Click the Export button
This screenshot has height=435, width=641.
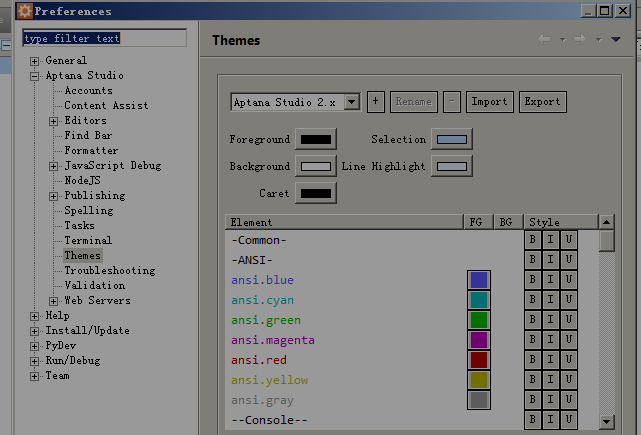542,102
